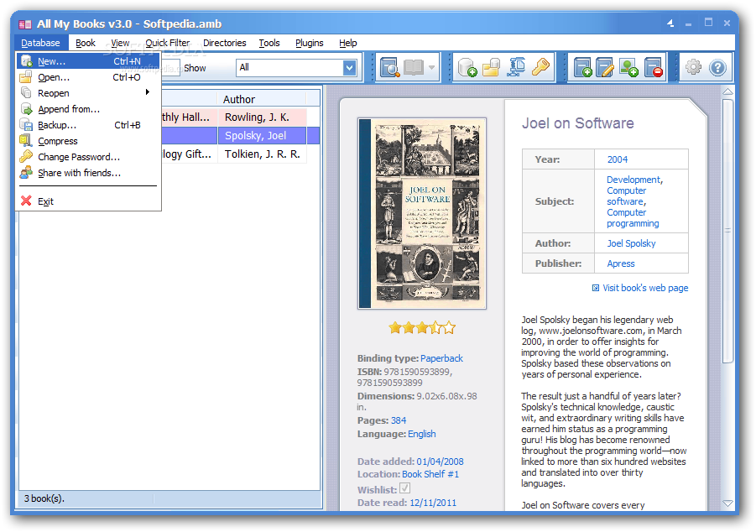
Task: Expand the Reopen submenu
Action: coord(88,93)
